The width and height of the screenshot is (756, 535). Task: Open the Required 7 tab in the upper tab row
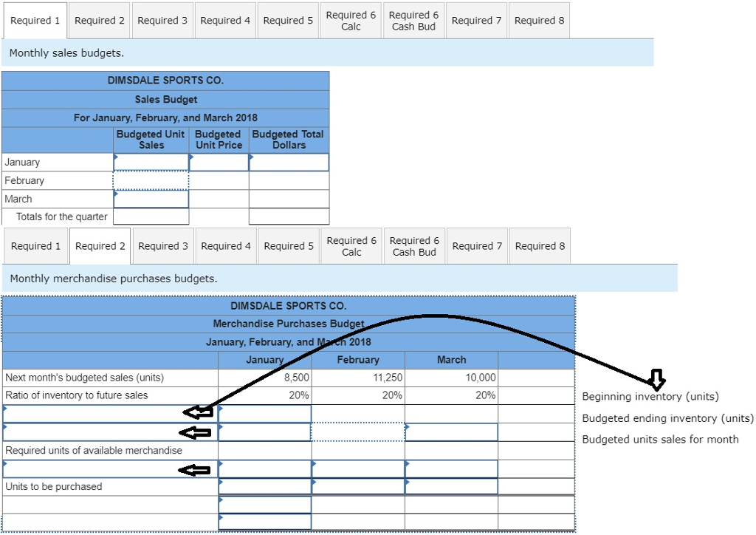point(476,21)
